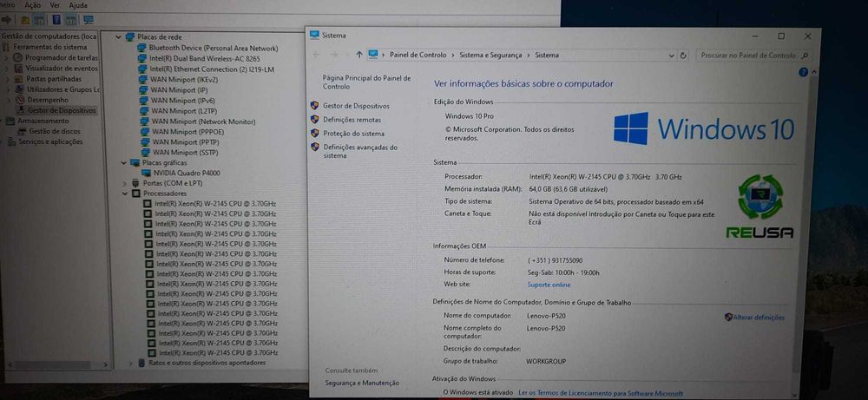The image size is (868, 400).
Task: Collapse the Placas de rede category
Action: pyautogui.click(x=118, y=37)
